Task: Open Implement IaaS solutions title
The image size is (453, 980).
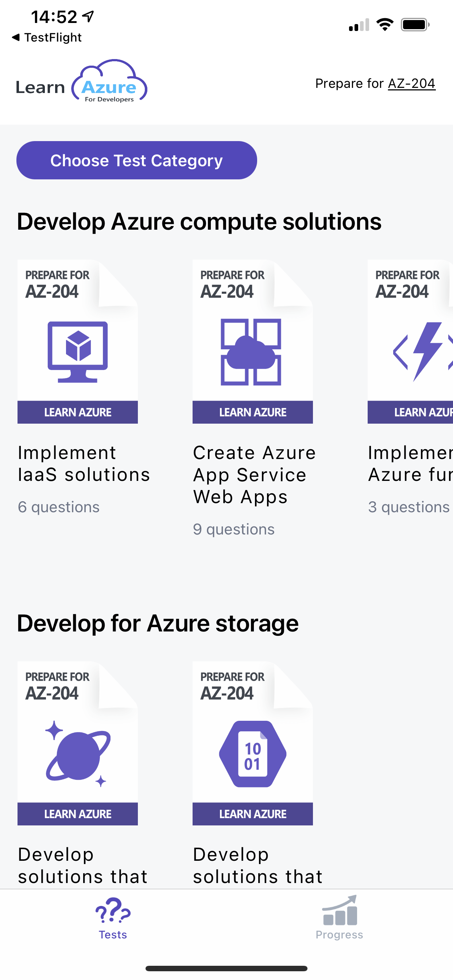Action: click(x=84, y=464)
